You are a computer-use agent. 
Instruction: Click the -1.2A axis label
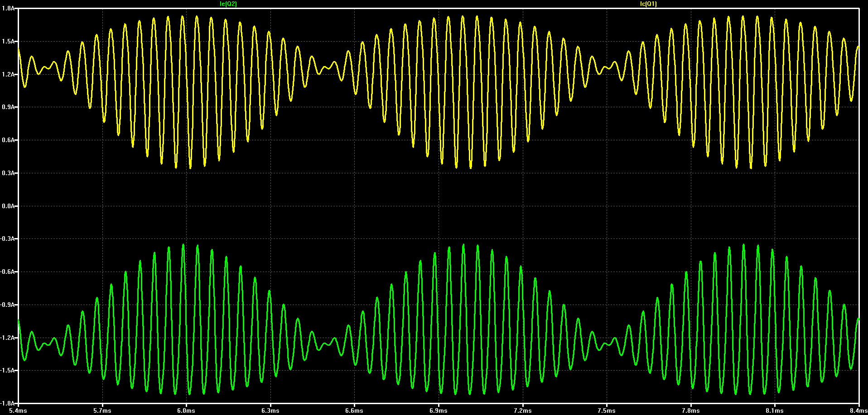[x=8, y=338]
